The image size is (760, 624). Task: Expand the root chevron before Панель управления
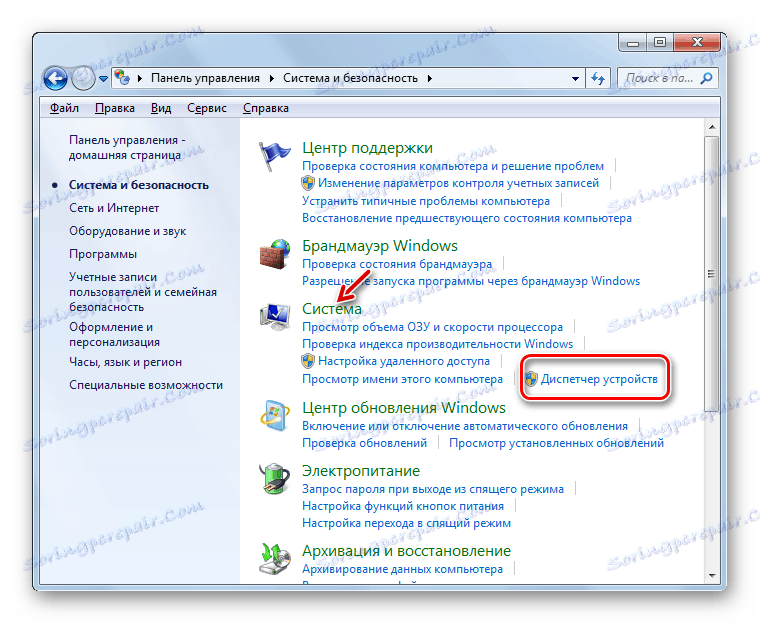coord(140,79)
